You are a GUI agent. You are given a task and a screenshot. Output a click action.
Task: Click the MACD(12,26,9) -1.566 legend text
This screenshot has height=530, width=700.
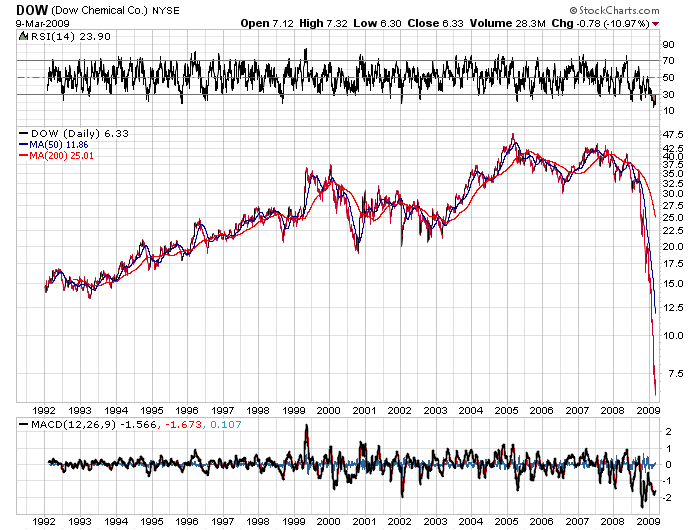click(94, 424)
